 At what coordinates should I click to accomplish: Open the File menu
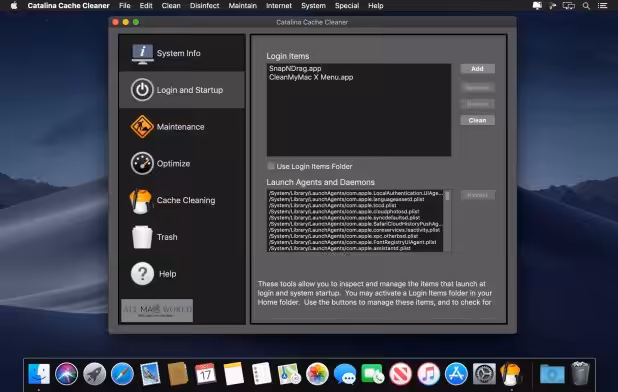point(125,6)
